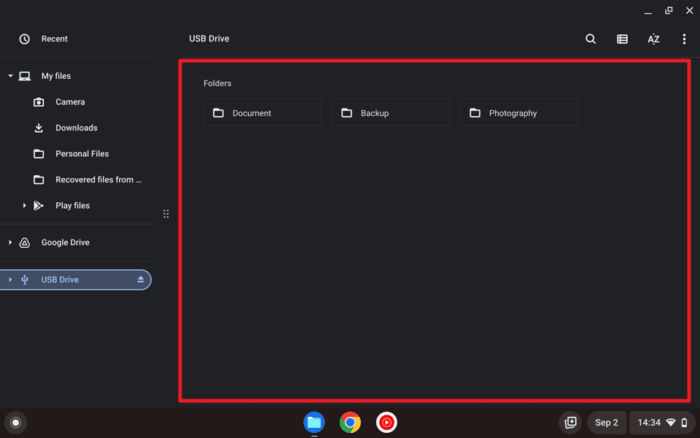Viewport: 700px width, 438px height.
Task: Click the USB Drive breadcrumb title
Action: click(209, 39)
